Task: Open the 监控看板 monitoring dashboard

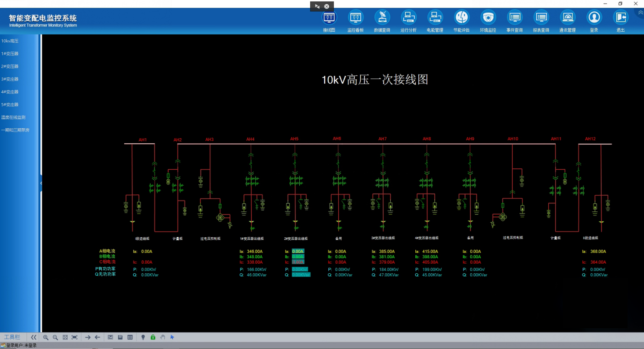Action: (x=356, y=21)
